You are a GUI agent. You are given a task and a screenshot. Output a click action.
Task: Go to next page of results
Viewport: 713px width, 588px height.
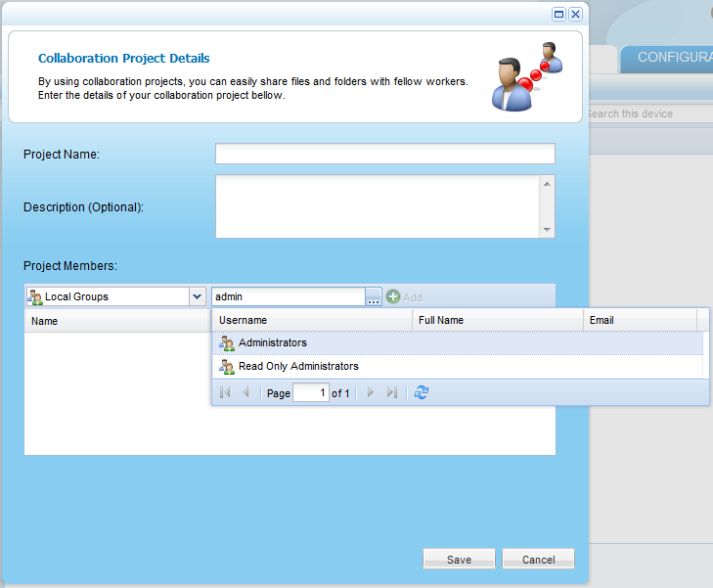click(370, 392)
